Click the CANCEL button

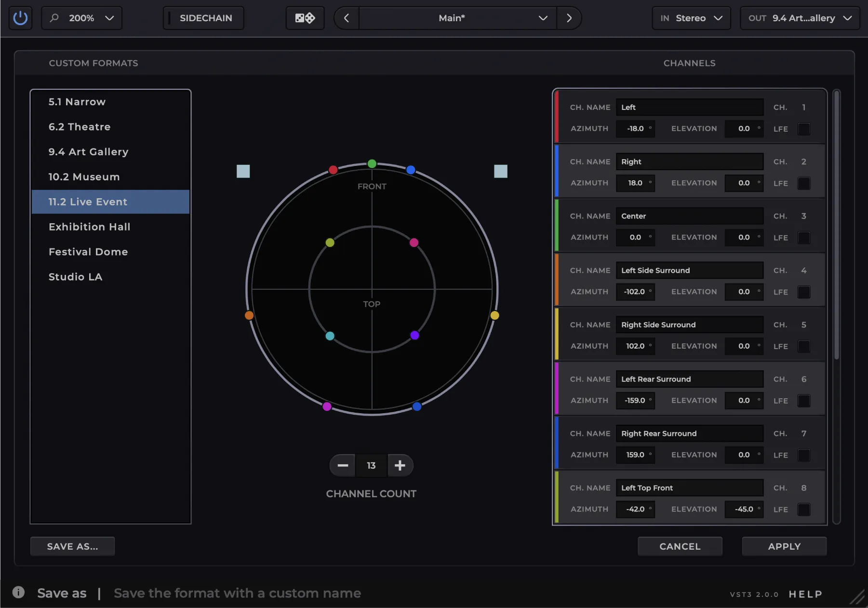tap(680, 546)
